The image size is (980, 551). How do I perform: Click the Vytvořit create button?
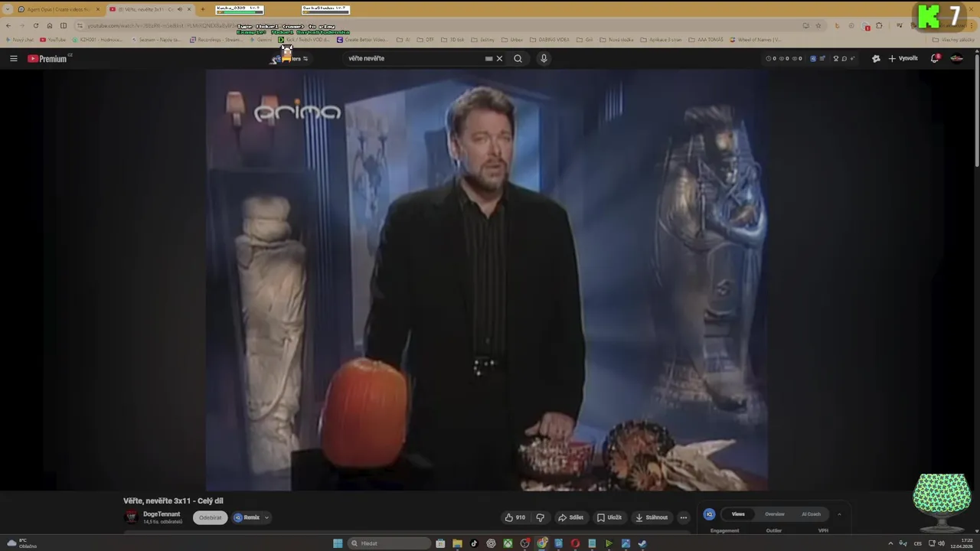[903, 58]
